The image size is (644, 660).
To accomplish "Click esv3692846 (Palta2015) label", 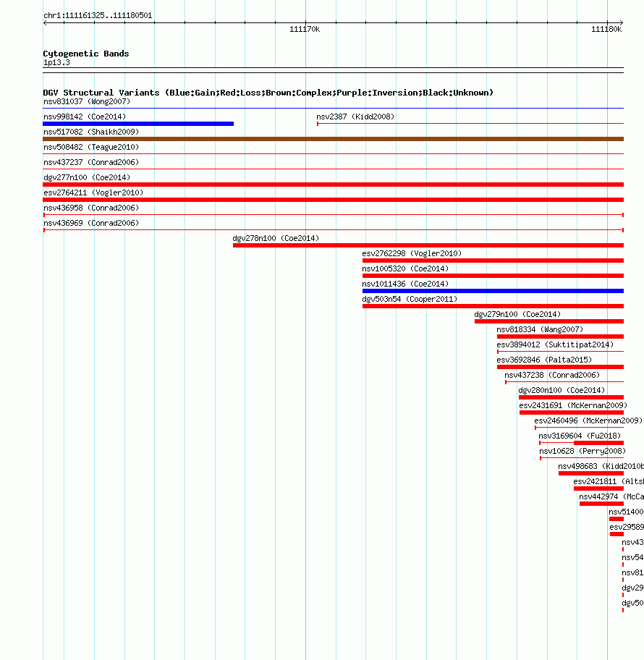I will (x=544, y=360).
